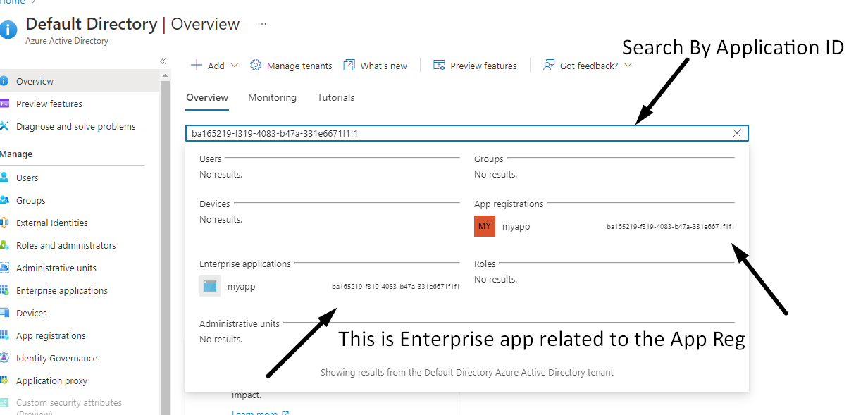Click the Manage tenants gear icon
The height and width of the screenshot is (415, 868).
pyautogui.click(x=256, y=65)
